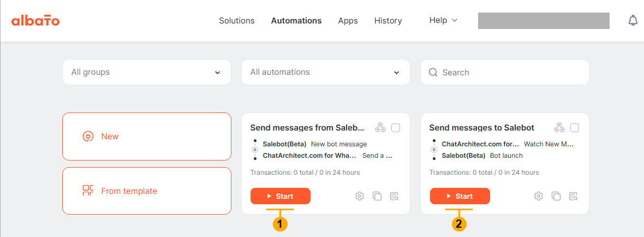The width and height of the screenshot is (644, 237).
Task: Select checkbox on Send messages to Salebot card
Action: 575,128
